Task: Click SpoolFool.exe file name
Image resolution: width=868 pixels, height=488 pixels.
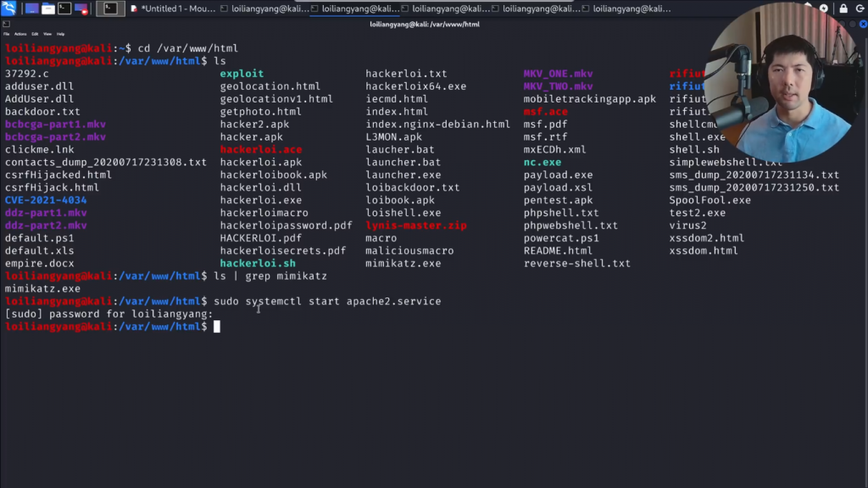Action: tap(710, 200)
